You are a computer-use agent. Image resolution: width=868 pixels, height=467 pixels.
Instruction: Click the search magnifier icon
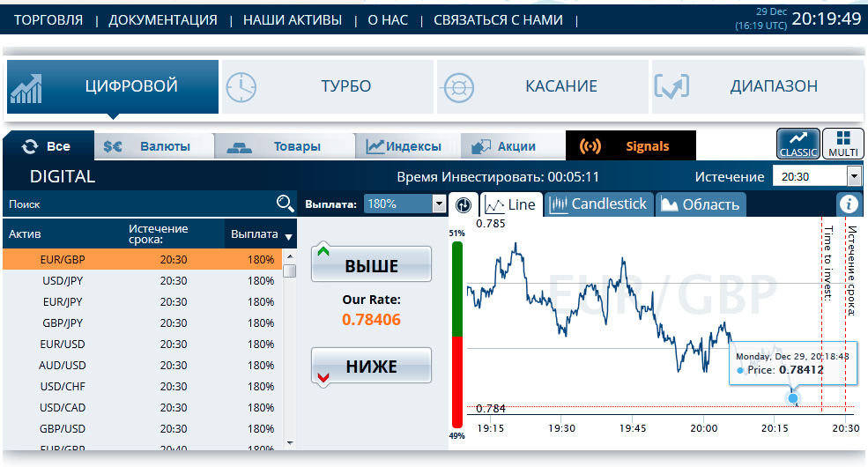(x=285, y=204)
